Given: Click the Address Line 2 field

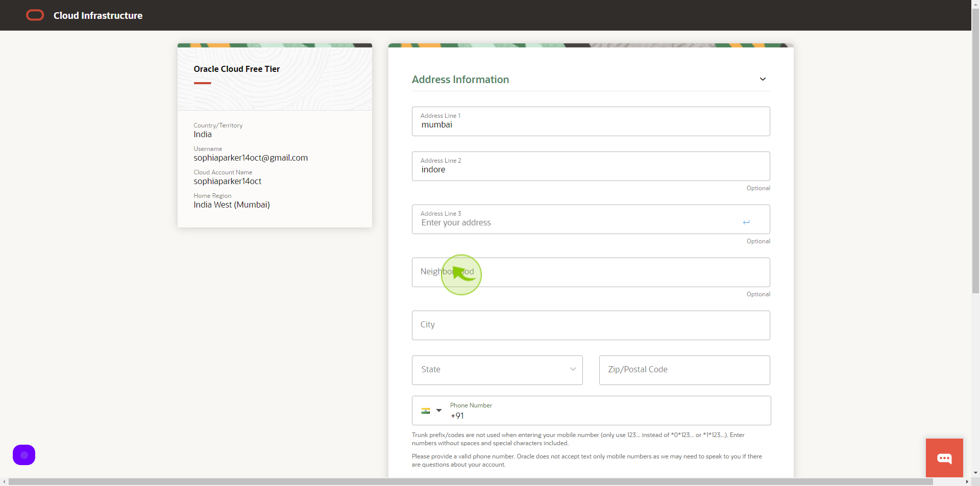Looking at the screenshot, I should click(591, 166).
